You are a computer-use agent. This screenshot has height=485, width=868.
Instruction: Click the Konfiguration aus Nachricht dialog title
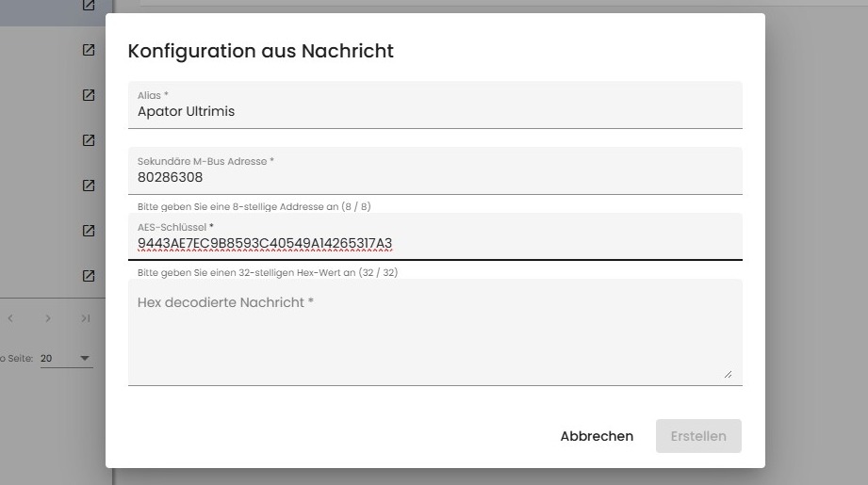261,51
